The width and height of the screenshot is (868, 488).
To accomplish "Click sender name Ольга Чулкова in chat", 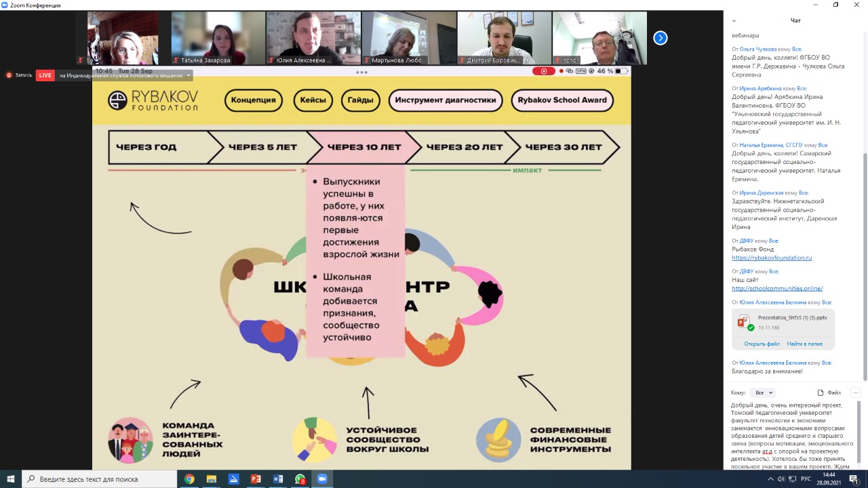I will pyautogui.click(x=758, y=49).
